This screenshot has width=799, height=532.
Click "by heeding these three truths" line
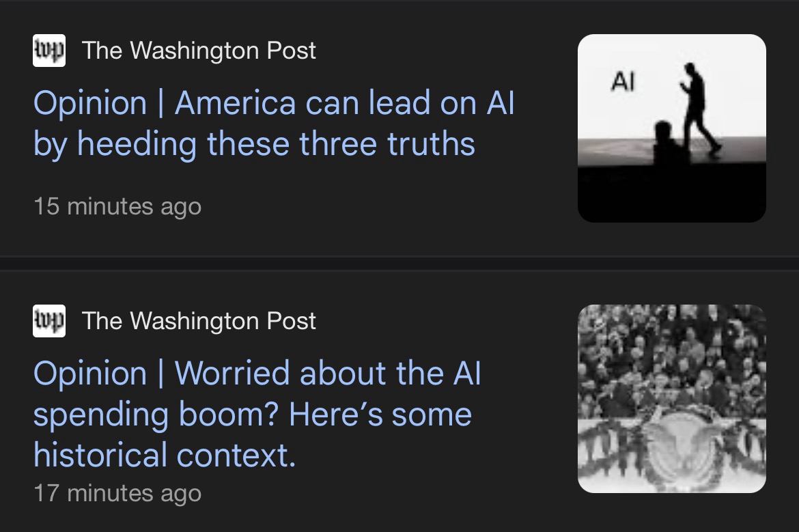tap(254, 144)
